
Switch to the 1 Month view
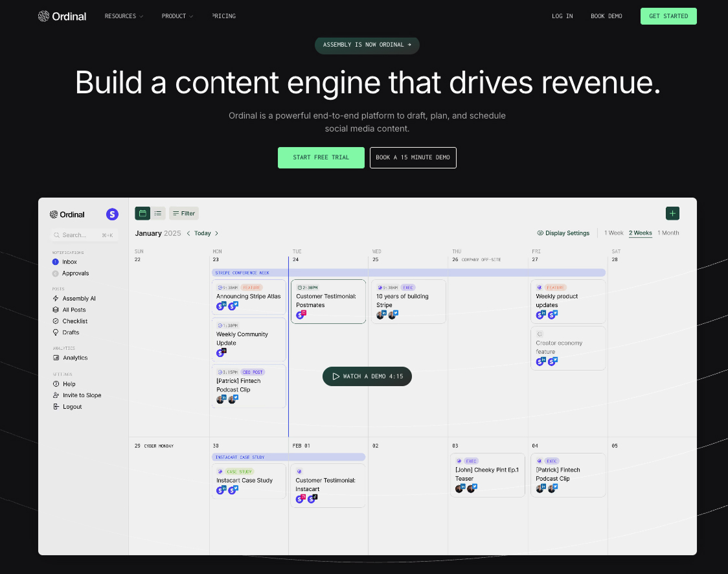(668, 233)
